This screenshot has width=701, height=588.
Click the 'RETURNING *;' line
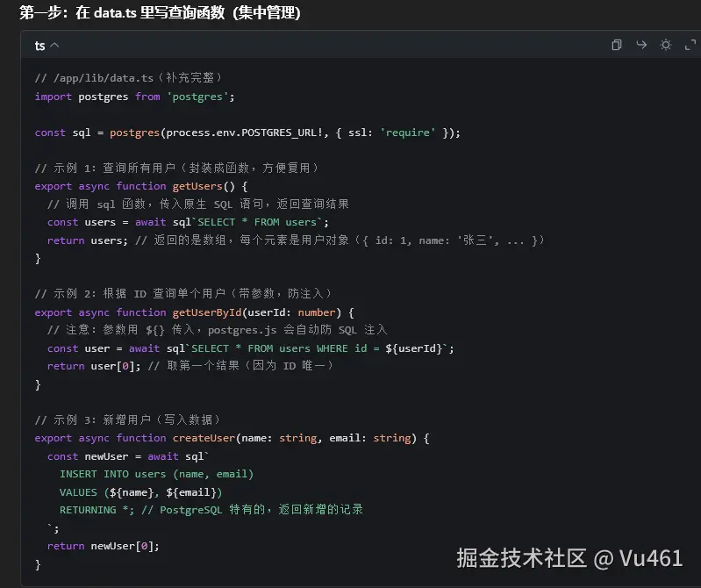[x=211, y=510]
